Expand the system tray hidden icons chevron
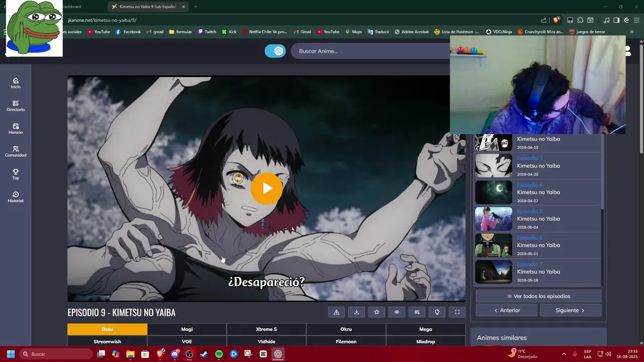The image size is (644, 362). tap(563, 354)
